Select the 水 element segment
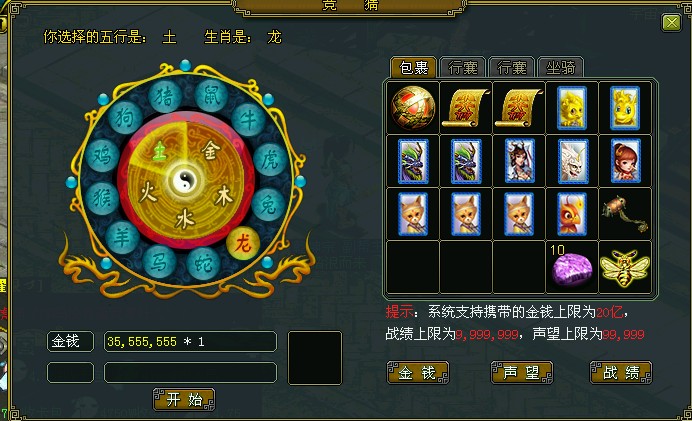 point(184,219)
